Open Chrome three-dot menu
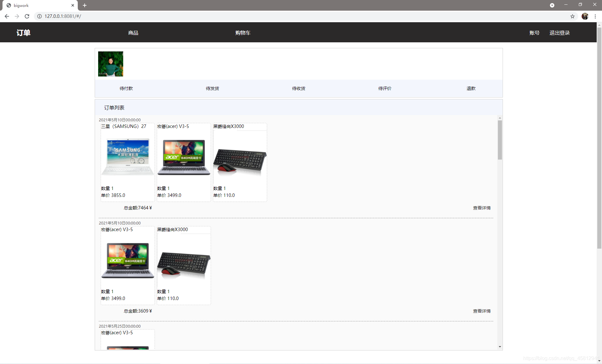 (x=595, y=16)
